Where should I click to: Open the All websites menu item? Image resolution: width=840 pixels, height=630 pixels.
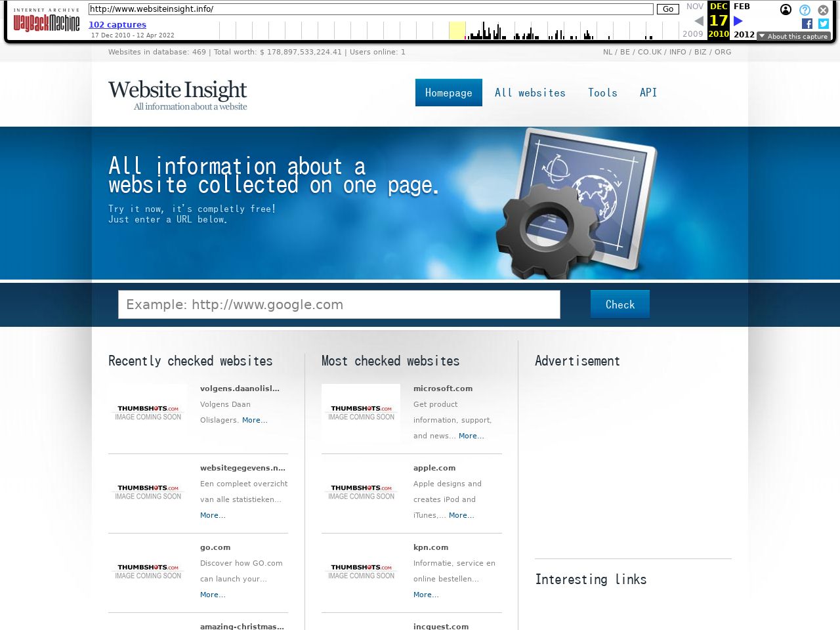pyautogui.click(x=530, y=93)
